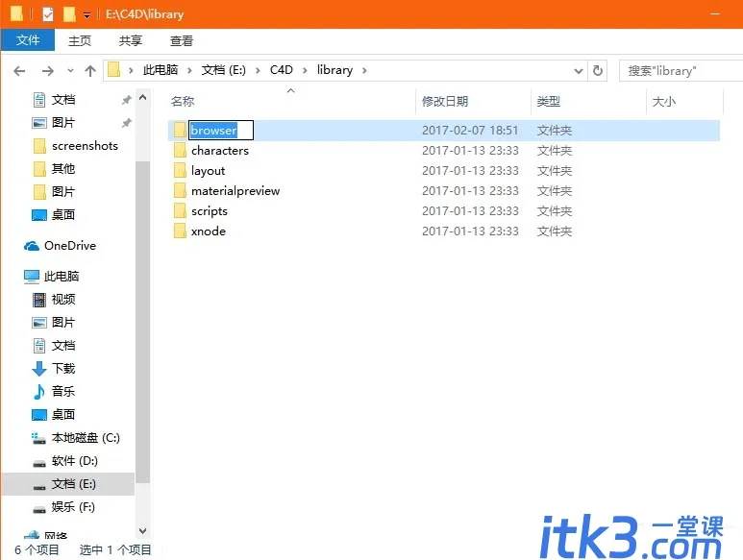Expand chevron after library in breadcrumb
Screen dimensions: 743x560
pyautogui.click(x=364, y=70)
